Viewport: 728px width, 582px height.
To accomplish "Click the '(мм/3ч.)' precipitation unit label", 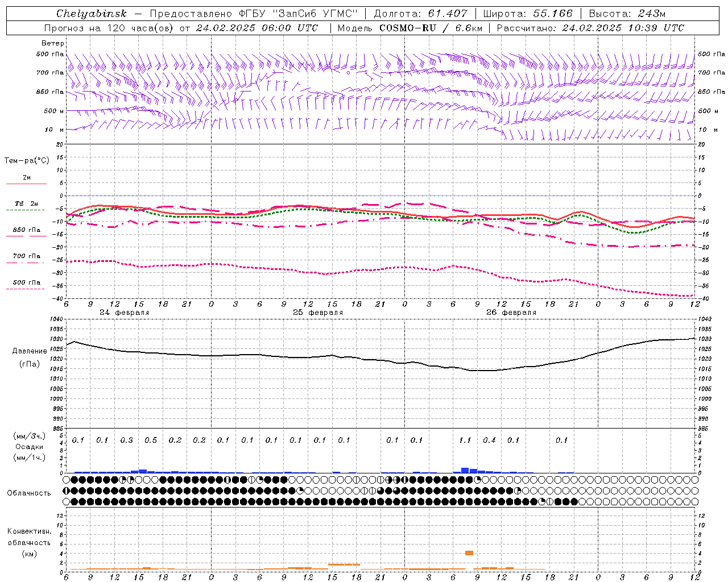I will [30, 436].
